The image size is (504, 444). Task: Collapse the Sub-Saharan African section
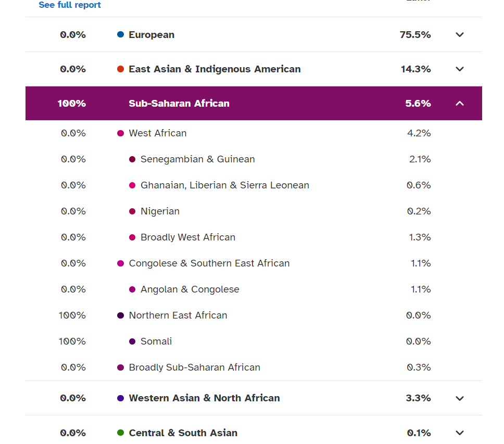click(x=459, y=104)
